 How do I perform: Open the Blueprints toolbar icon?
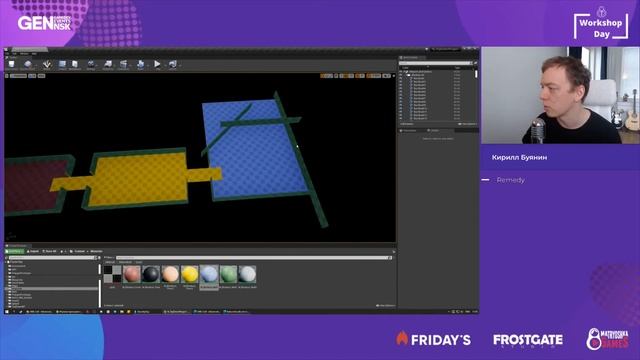pos(108,64)
